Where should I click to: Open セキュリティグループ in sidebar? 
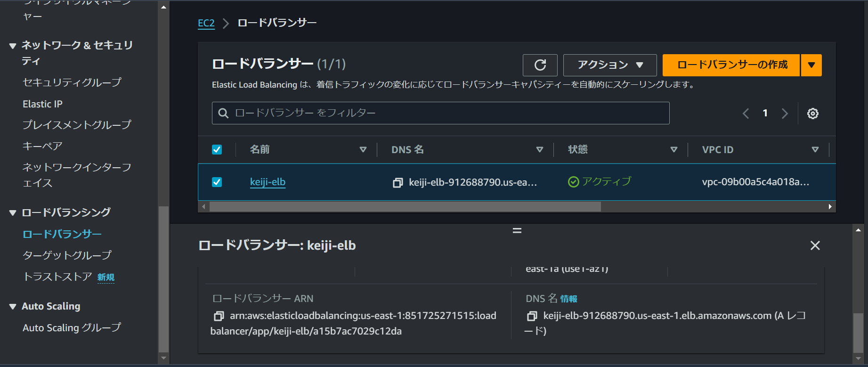(72, 82)
